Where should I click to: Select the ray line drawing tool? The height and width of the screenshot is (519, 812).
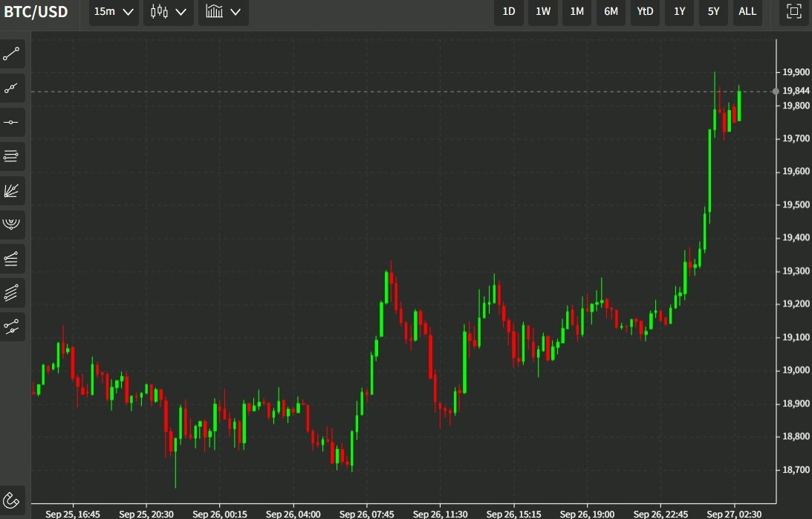[x=11, y=88]
